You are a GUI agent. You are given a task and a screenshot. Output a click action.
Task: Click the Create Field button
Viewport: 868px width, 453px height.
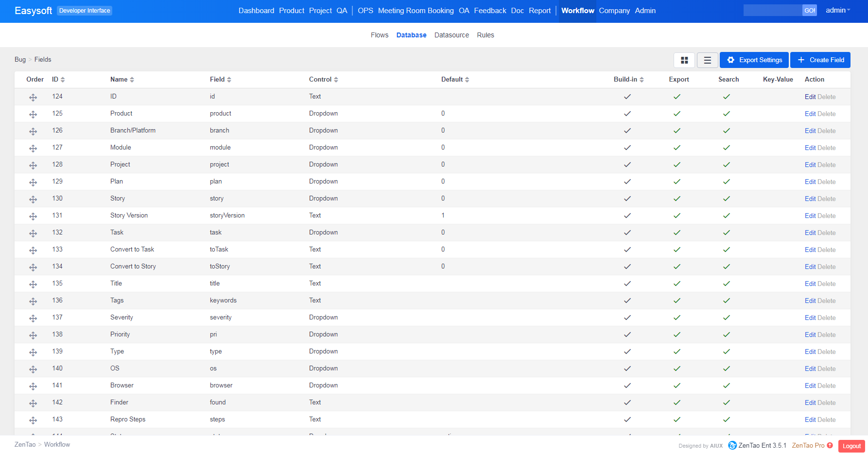click(820, 60)
